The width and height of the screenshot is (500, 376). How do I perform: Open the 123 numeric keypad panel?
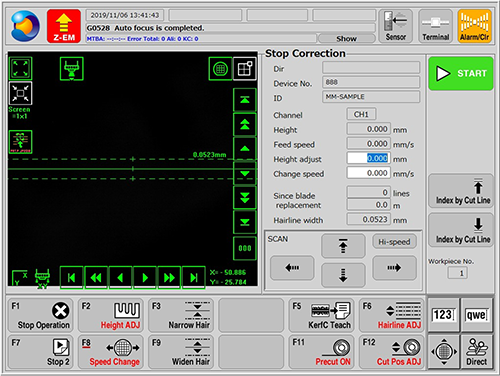[x=444, y=315]
